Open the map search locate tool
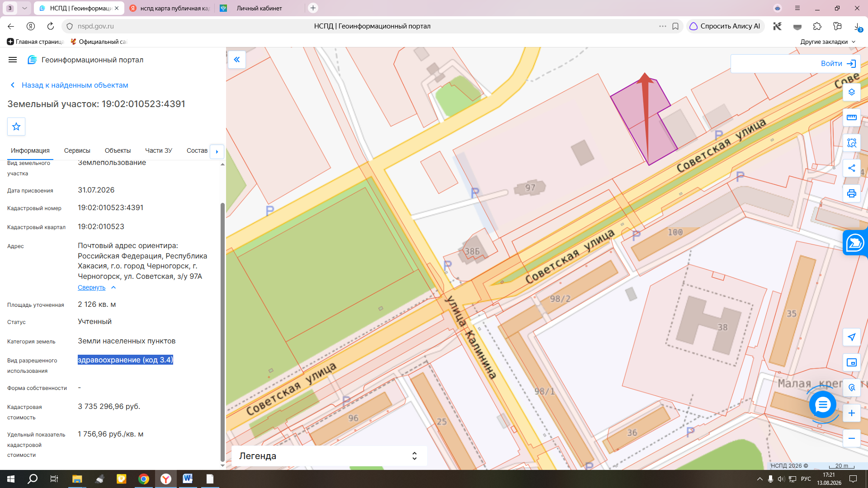 click(852, 388)
